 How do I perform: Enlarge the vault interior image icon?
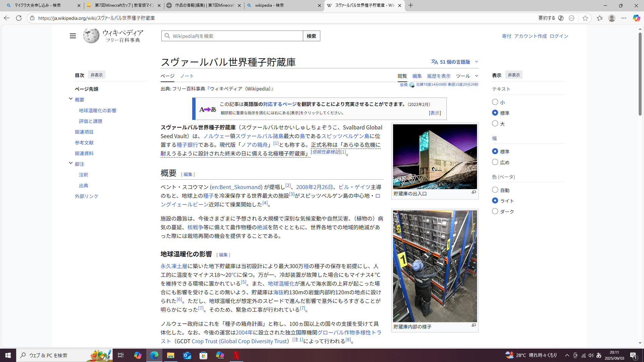tap(474, 325)
